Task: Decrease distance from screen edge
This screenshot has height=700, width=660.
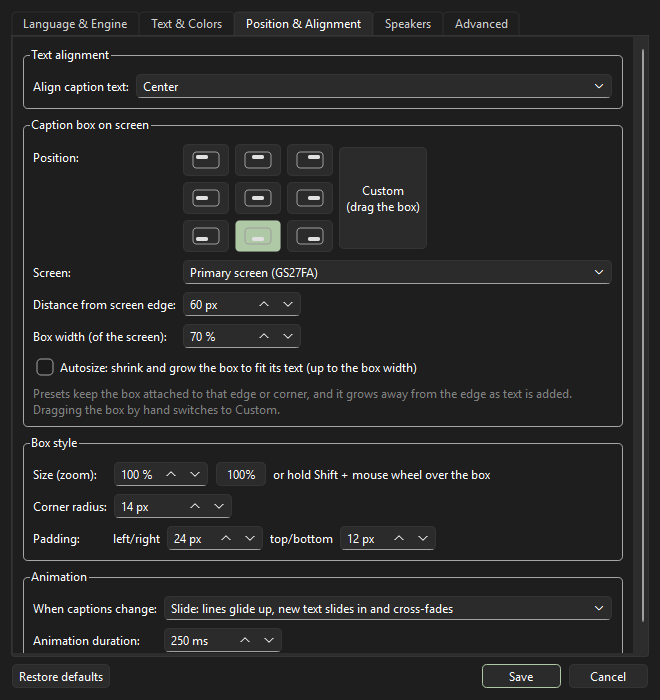Action: click(x=288, y=304)
